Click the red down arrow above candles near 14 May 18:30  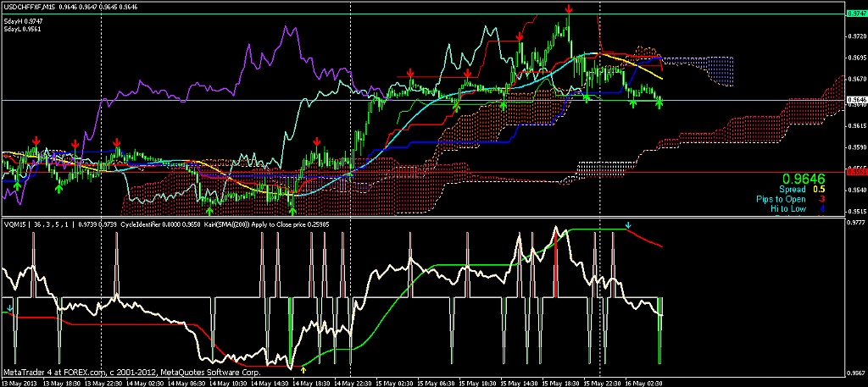click(317, 142)
